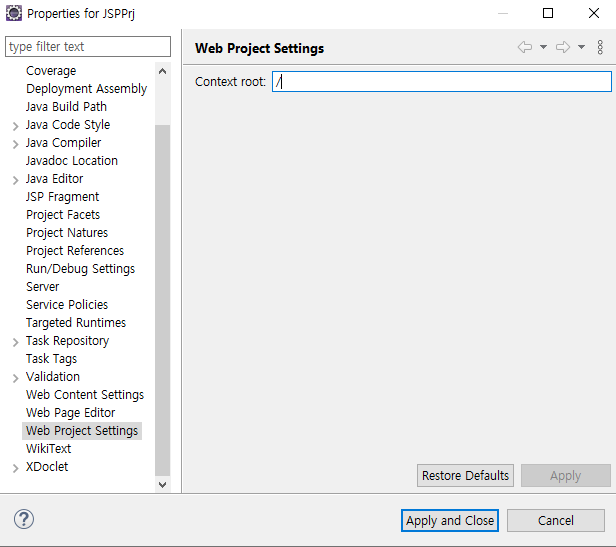Cancel the properties dialog
616x547 pixels.
tap(556, 521)
